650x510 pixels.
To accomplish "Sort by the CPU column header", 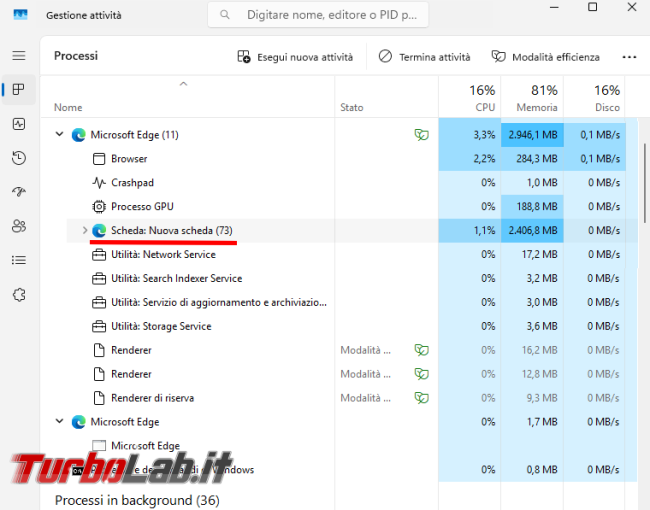I will click(x=470, y=98).
